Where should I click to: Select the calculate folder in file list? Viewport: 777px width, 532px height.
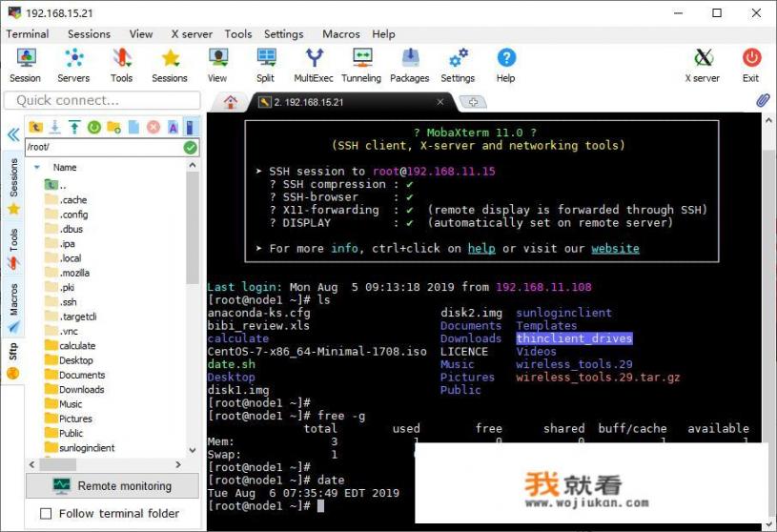click(x=70, y=346)
